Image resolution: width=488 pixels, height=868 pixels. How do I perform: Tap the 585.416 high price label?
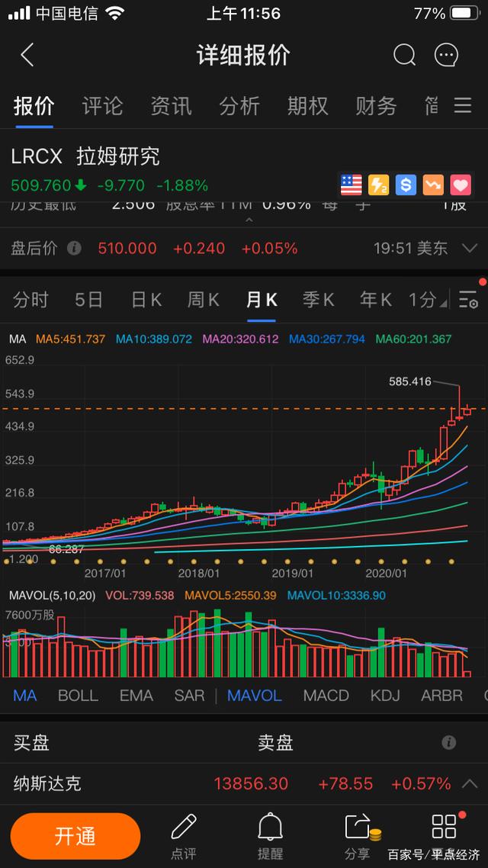pos(410,381)
